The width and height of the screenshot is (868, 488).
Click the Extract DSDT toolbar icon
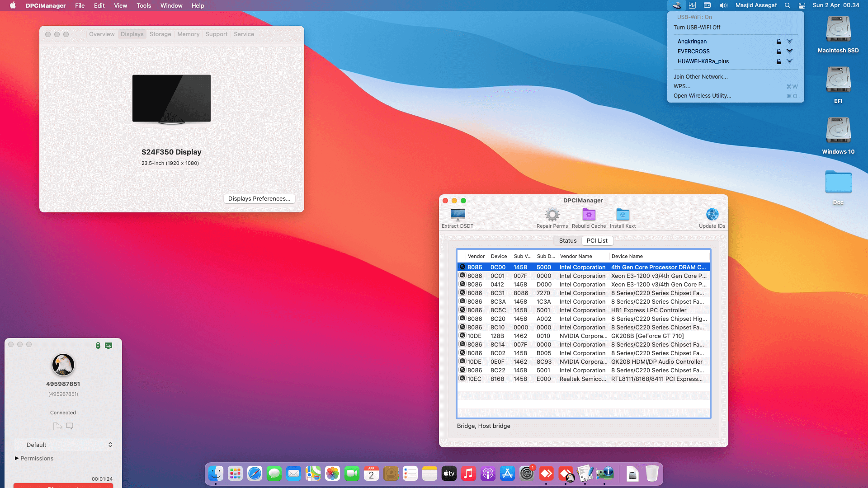click(x=458, y=215)
